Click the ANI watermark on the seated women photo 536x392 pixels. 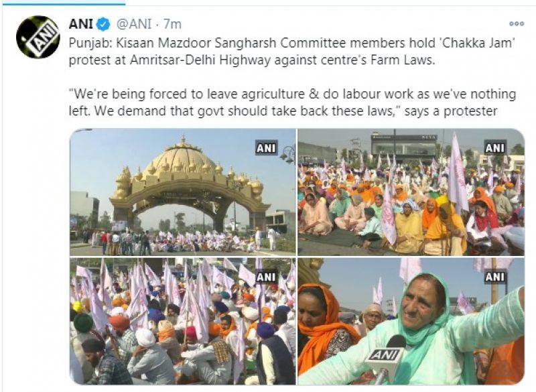pyautogui.click(x=495, y=148)
